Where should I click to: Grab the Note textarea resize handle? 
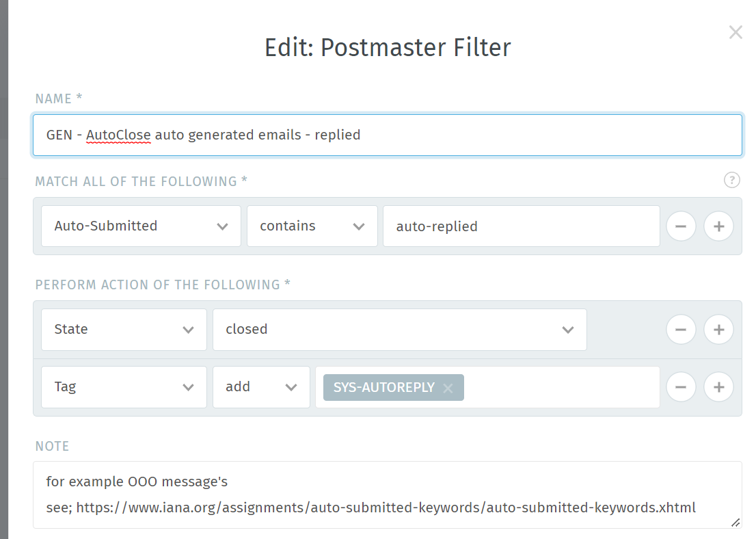tap(735, 523)
